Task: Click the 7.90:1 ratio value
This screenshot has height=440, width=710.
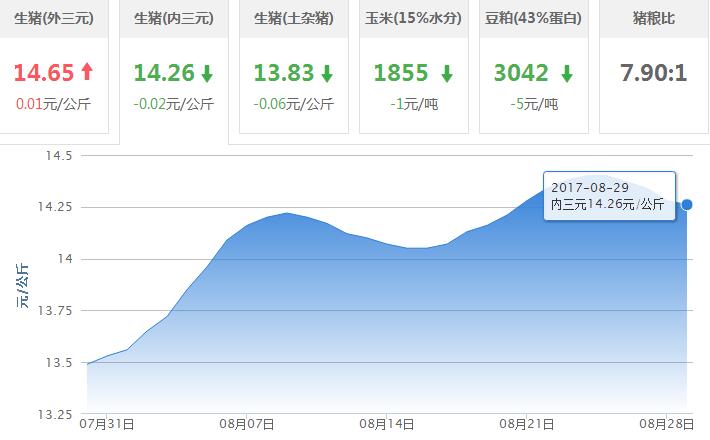Action: click(653, 73)
